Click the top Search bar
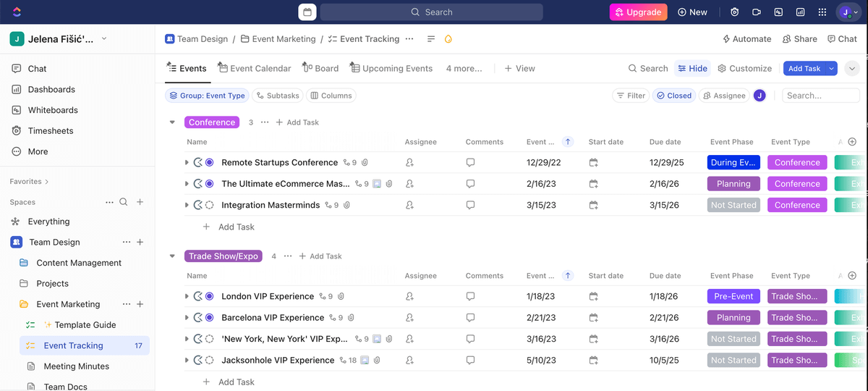 coord(432,12)
